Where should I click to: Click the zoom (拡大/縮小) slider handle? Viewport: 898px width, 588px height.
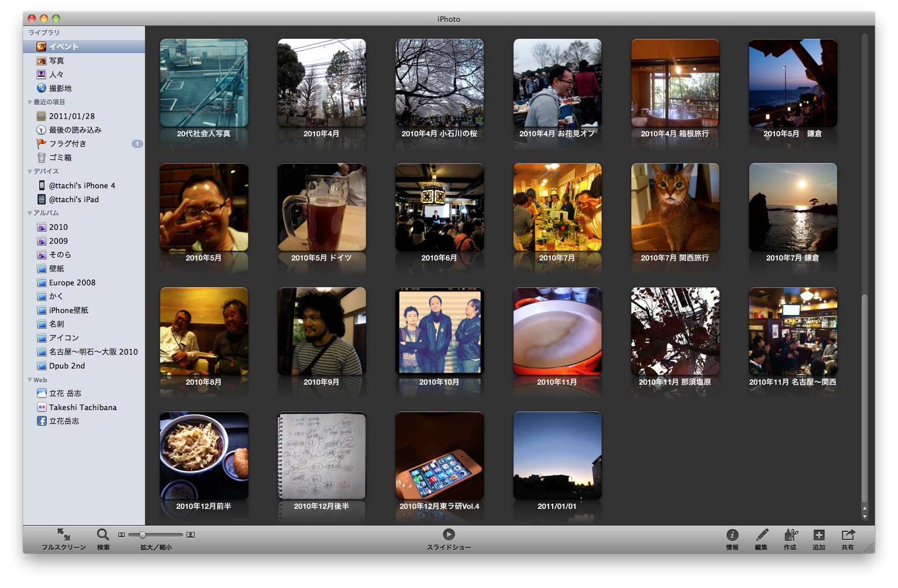click(x=143, y=535)
